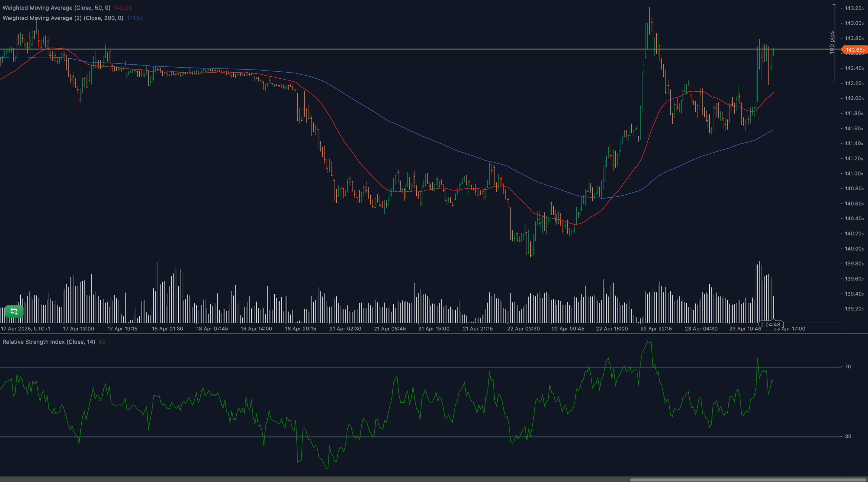The width and height of the screenshot is (868, 482).
Task: Click the 21 Apr 08:45 time label
Action: click(x=390, y=329)
